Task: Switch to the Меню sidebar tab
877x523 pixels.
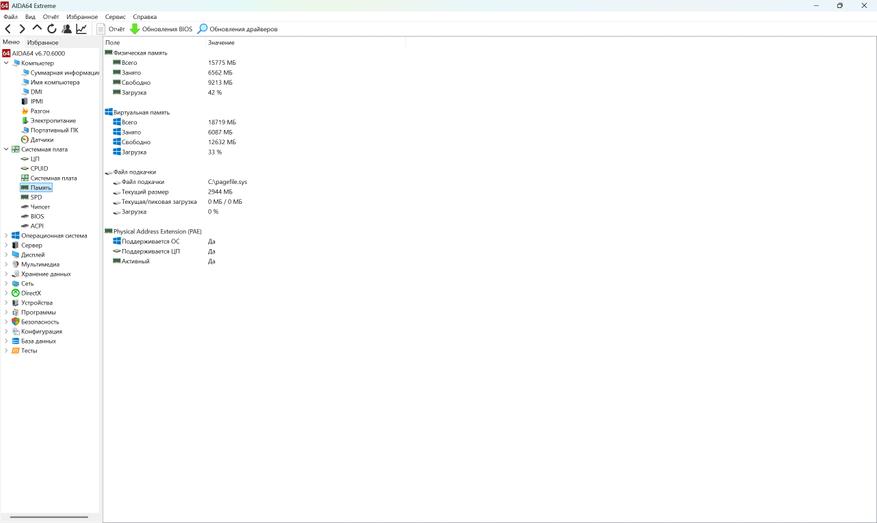Action: pyautogui.click(x=11, y=42)
